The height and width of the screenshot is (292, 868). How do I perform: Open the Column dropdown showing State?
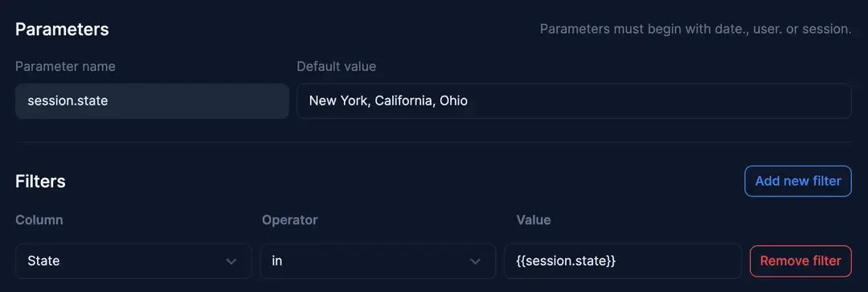click(133, 261)
